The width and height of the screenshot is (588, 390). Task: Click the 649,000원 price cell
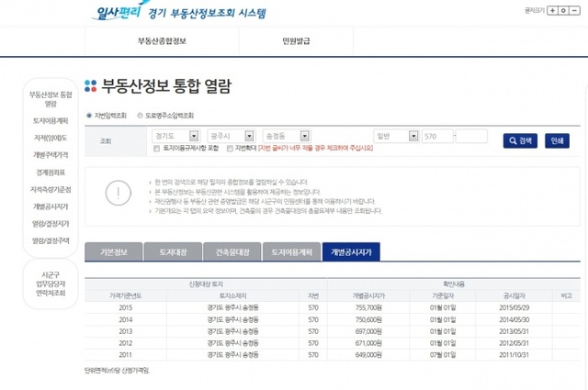click(x=368, y=355)
